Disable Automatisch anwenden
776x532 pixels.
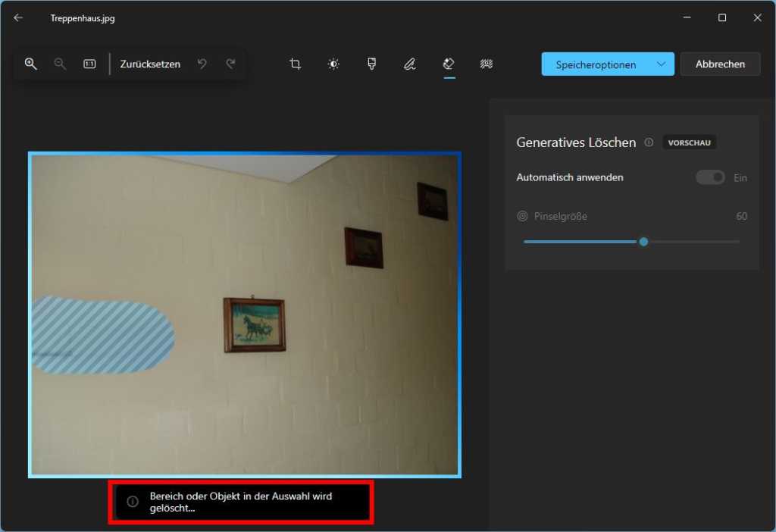click(x=710, y=177)
